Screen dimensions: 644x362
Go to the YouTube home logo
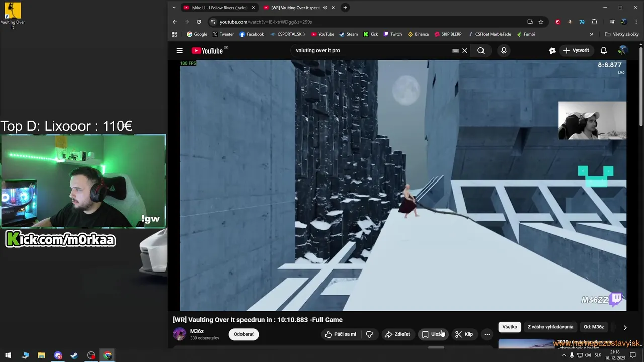pyautogui.click(x=207, y=50)
